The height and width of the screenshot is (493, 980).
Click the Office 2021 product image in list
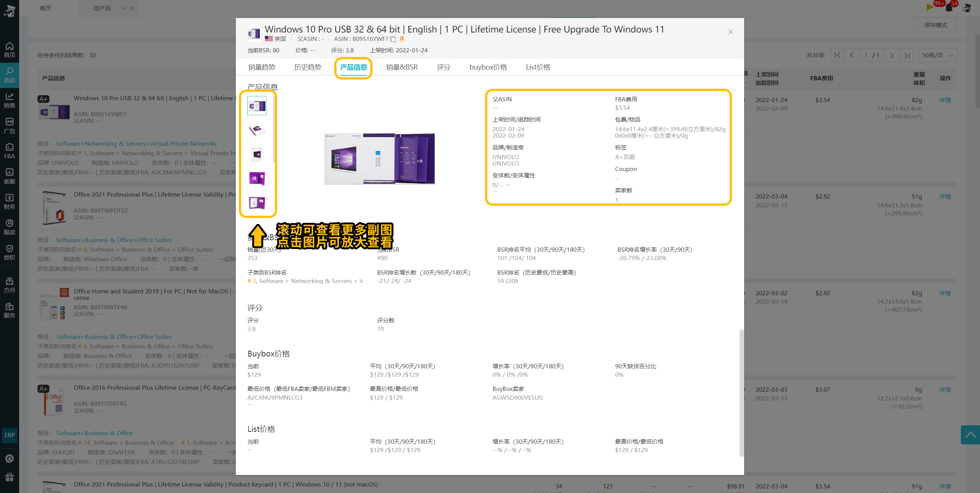(54, 208)
